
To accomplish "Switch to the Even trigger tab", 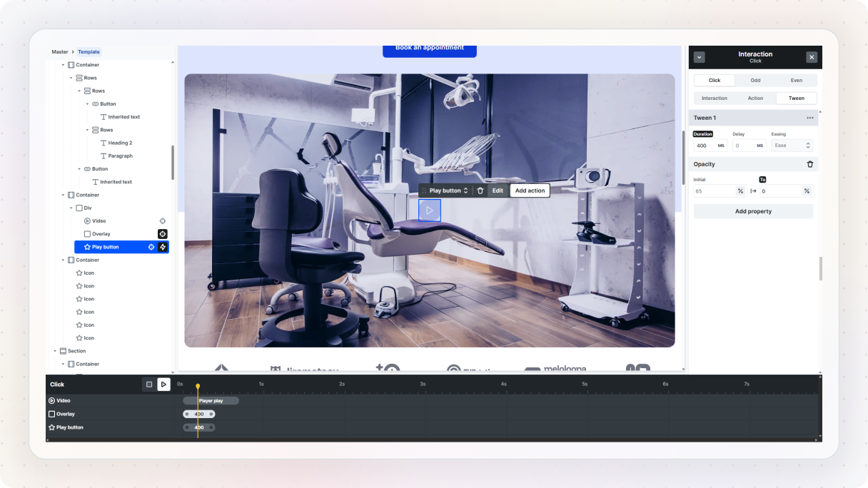I will pyautogui.click(x=797, y=81).
